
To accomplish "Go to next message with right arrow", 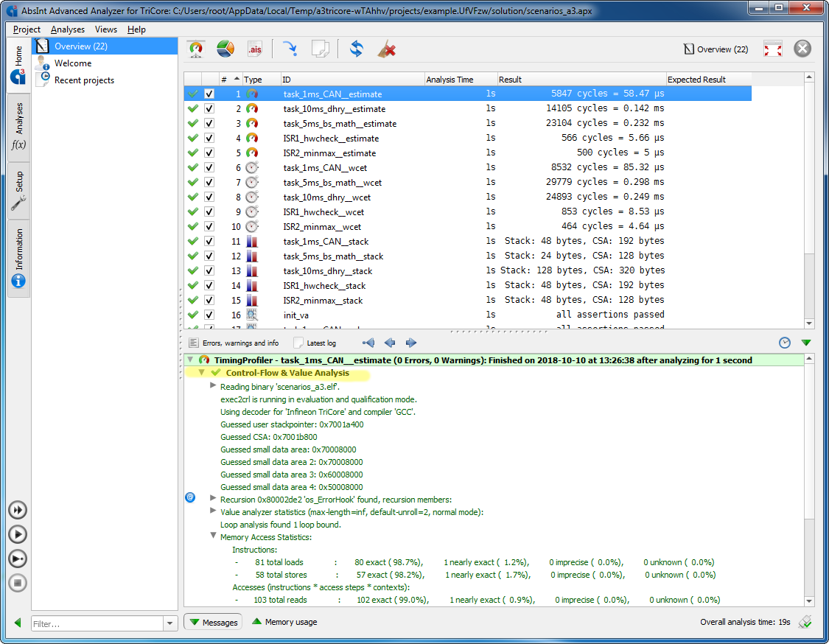I will pyautogui.click(x=410, y=343).
